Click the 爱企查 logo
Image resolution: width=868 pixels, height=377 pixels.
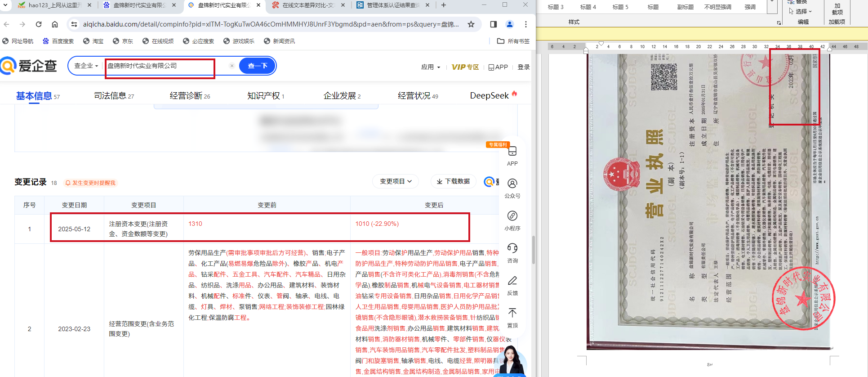[x=29, y=66]
